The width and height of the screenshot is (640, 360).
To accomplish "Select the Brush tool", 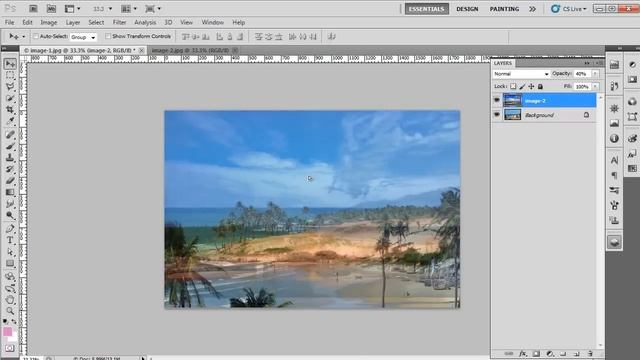I will point(10,146).
